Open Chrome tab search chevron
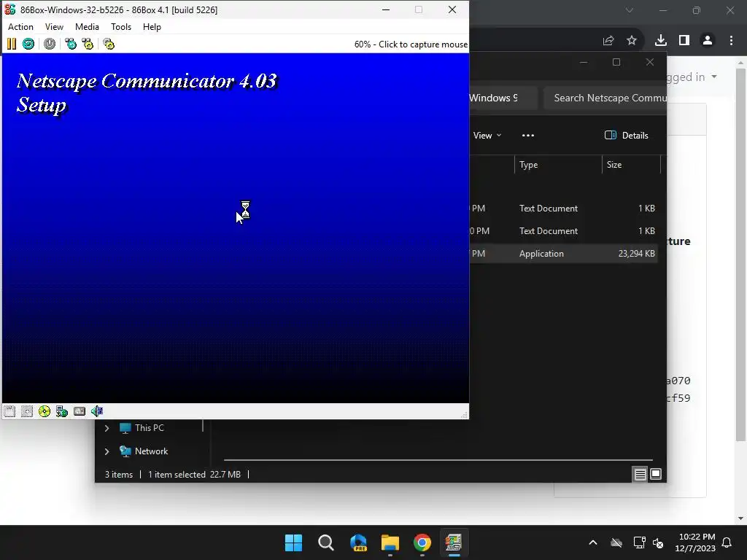The image size is (747, 560). pyautogui.click(x=630, y=10)
